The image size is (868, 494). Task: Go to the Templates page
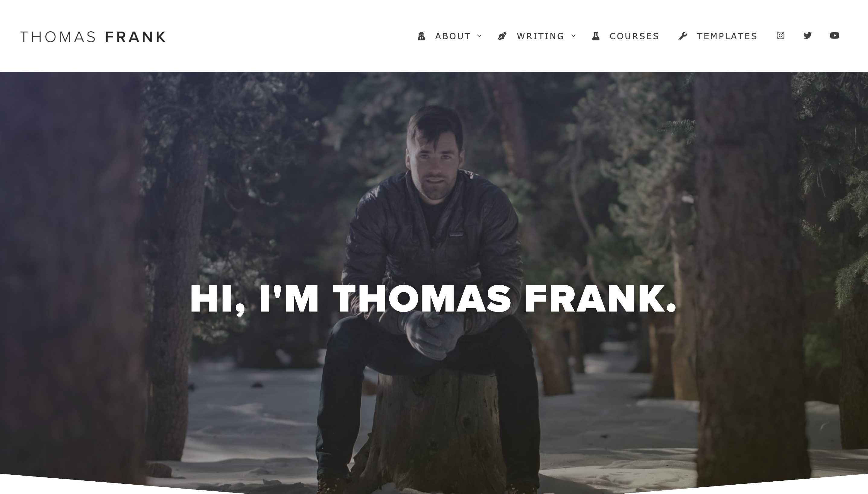point(727,36)
